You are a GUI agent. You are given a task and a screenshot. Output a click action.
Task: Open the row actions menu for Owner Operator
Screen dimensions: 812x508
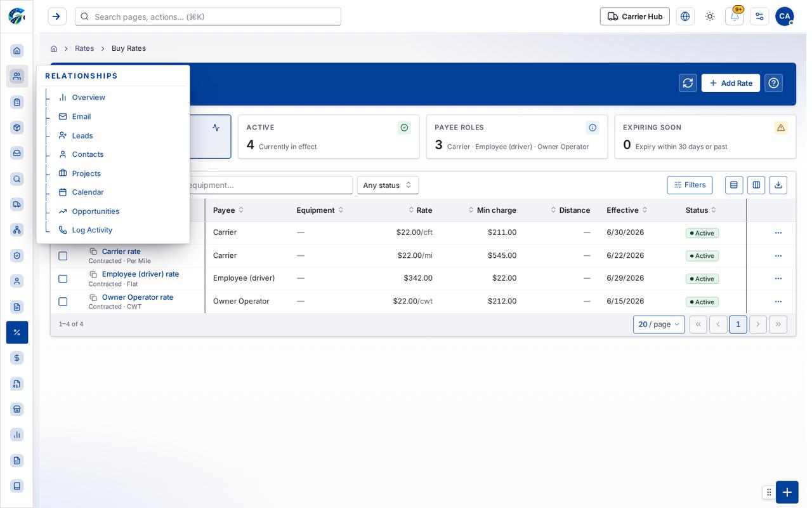coord(778,302)
